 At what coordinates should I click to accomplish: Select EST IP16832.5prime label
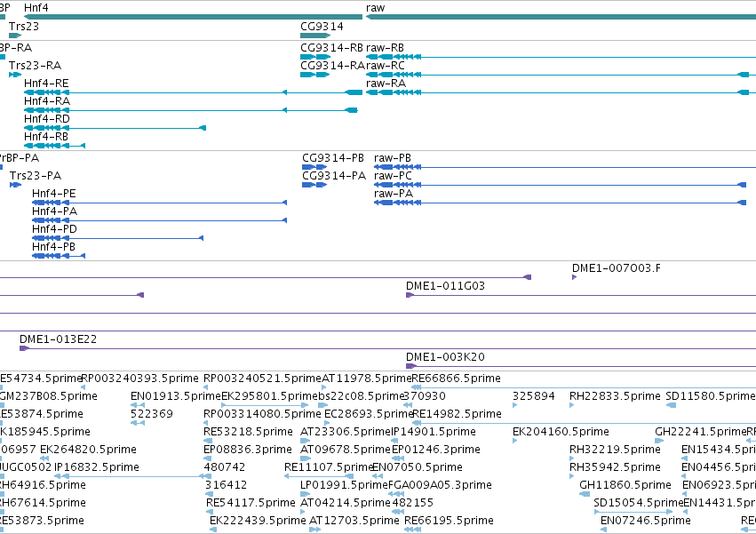point(97,467)
